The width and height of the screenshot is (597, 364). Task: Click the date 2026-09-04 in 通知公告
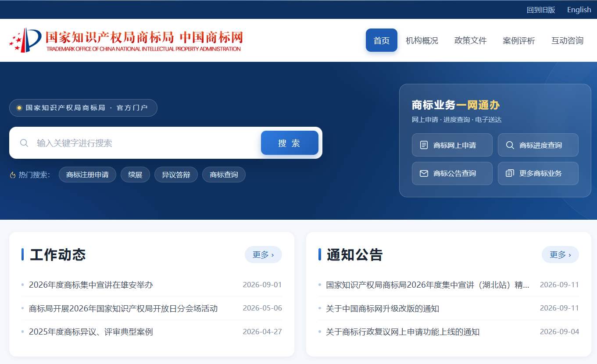pos(559,332)
